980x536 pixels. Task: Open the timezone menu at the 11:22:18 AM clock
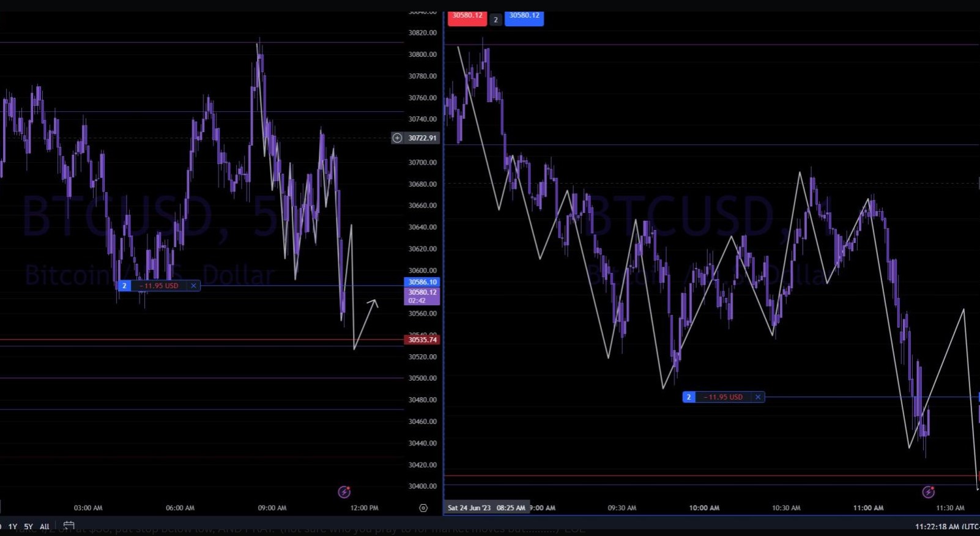[947, 526]
